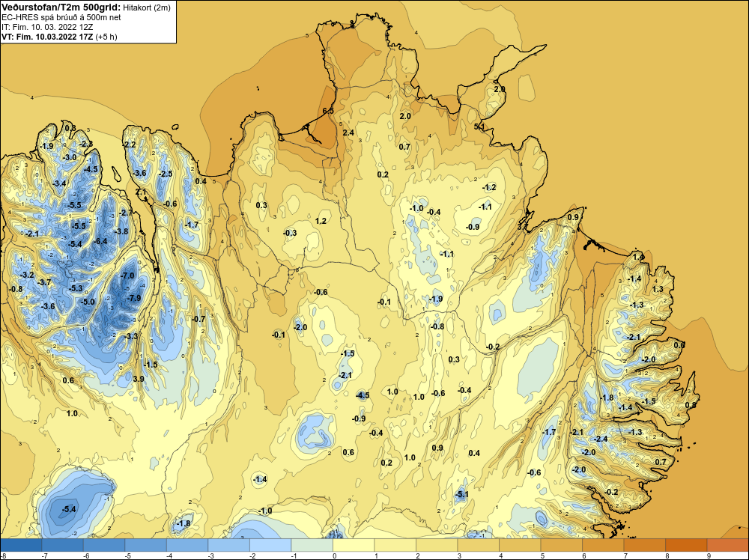
Task: Click the -0.7 temperature value
Action: coord(198,319)
